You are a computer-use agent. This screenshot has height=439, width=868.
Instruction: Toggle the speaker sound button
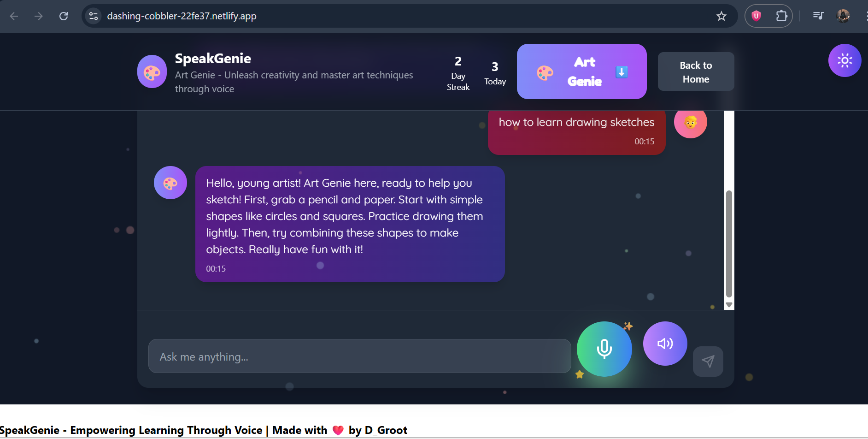click(665, 344)
